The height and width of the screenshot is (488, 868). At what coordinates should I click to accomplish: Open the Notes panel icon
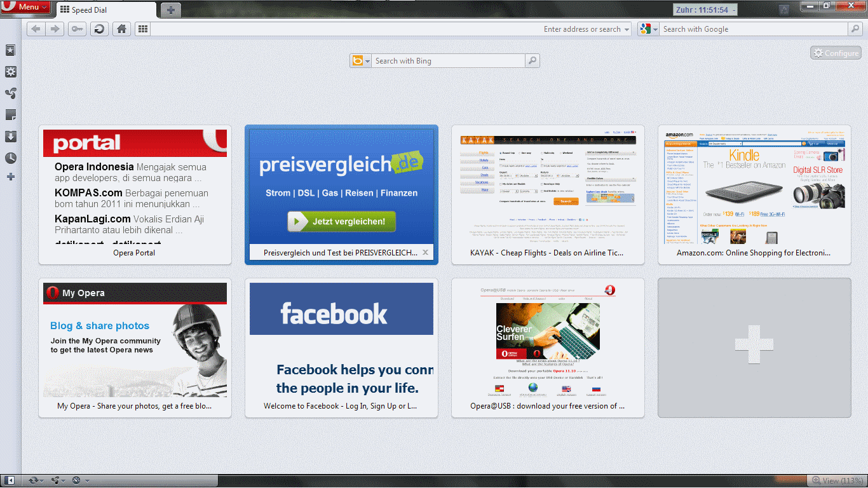(x=10, y=115)
